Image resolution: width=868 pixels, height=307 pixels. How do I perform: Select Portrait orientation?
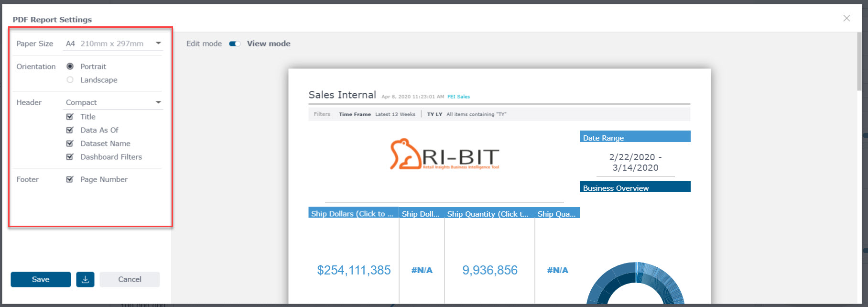pos(70,66)
